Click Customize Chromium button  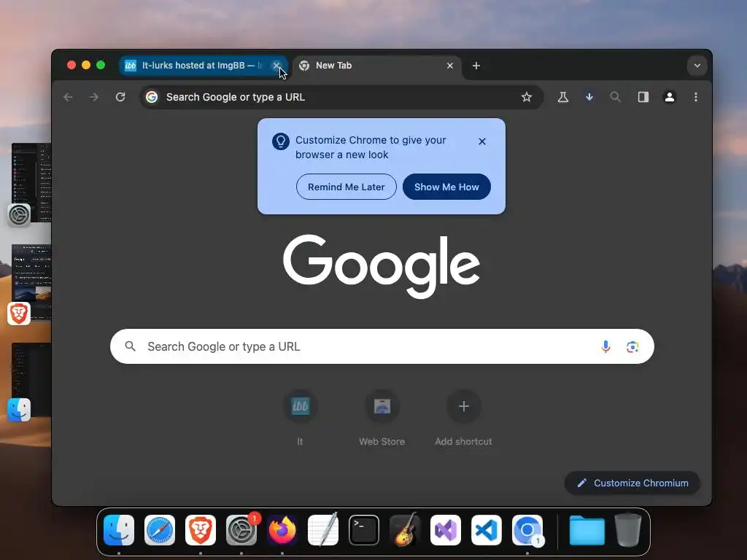click(632, 483)
